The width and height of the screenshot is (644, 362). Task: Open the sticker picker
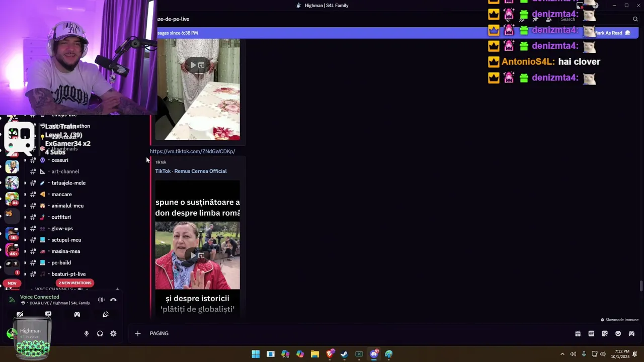click(605, 333)
